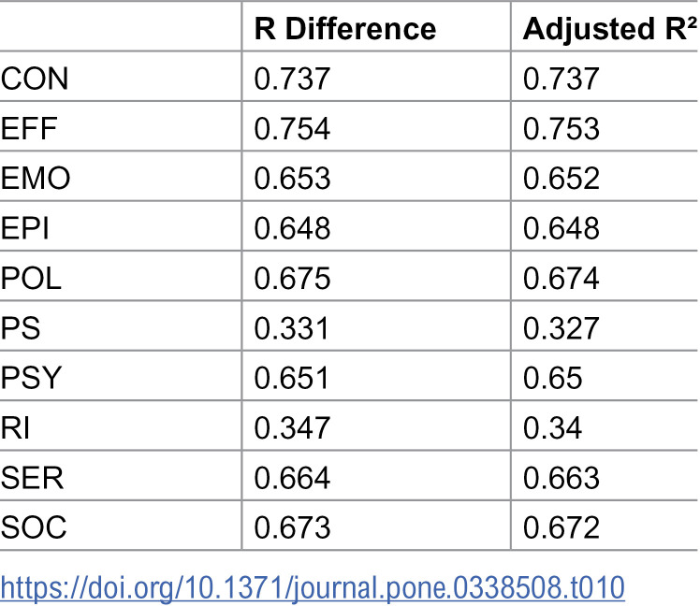
Task: Select the 0.331 R Difference value
Action: [x=292, y=328]
